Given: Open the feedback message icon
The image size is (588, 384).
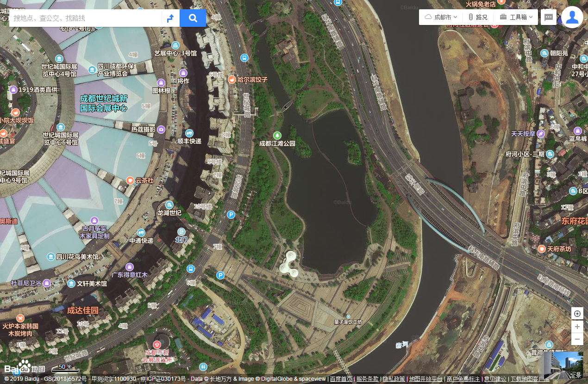Looking at the screenshot, I should click(x=549, y=17).
